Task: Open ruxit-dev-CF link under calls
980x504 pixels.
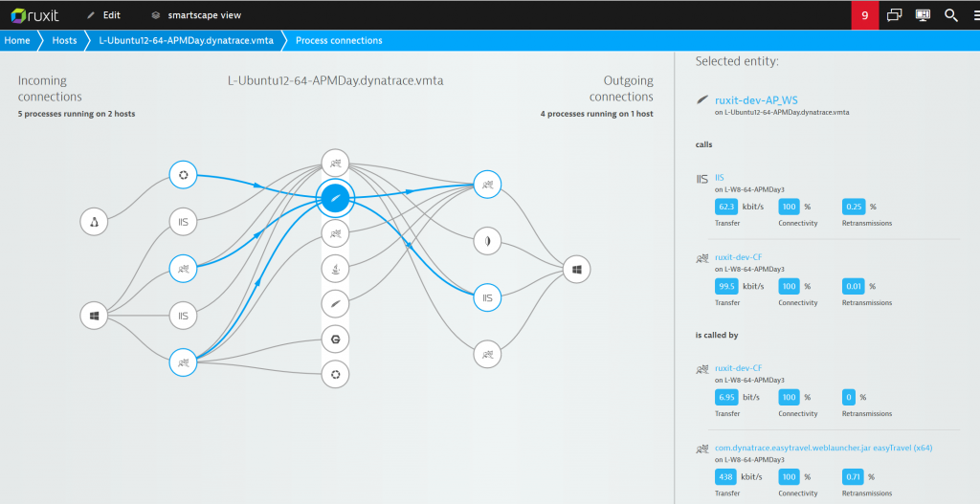Action: (x=738, y=257)
